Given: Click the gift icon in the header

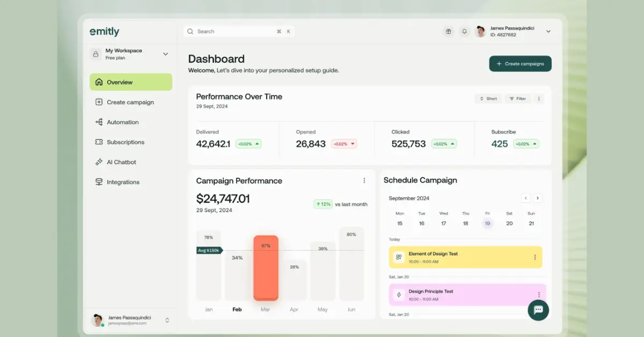Looking at the screenshot, I should 448,31.
